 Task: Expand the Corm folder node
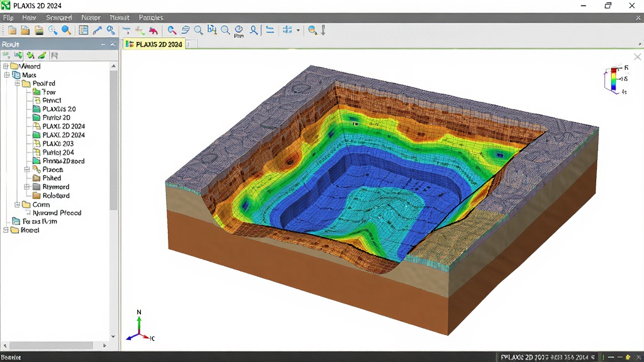click(x=17, y=204)
